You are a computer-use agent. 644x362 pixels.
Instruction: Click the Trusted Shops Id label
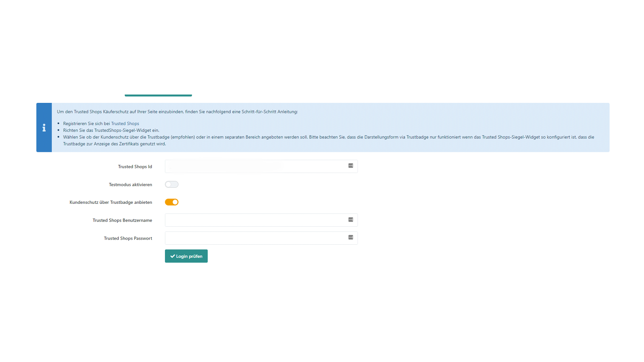coord(135,167)
